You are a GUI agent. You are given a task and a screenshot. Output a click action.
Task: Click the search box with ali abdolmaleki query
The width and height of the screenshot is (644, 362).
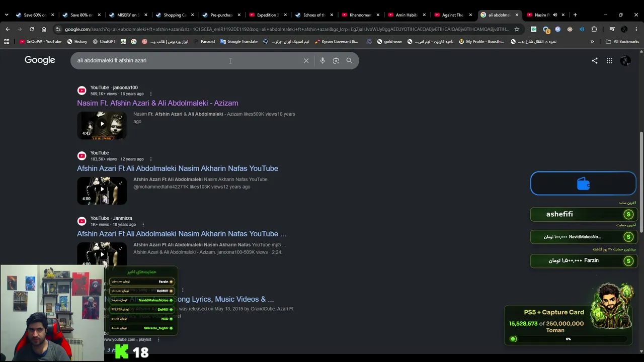click(x=186, y=61)
